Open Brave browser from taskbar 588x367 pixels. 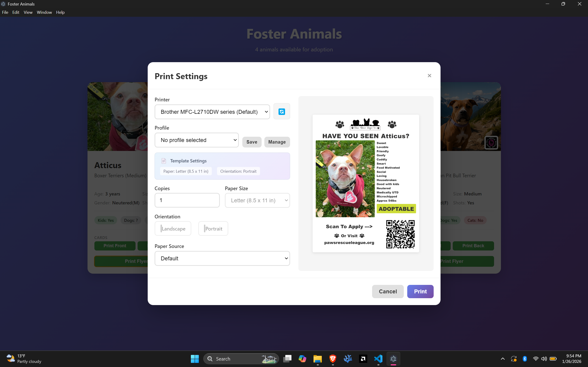pos(333,359)
